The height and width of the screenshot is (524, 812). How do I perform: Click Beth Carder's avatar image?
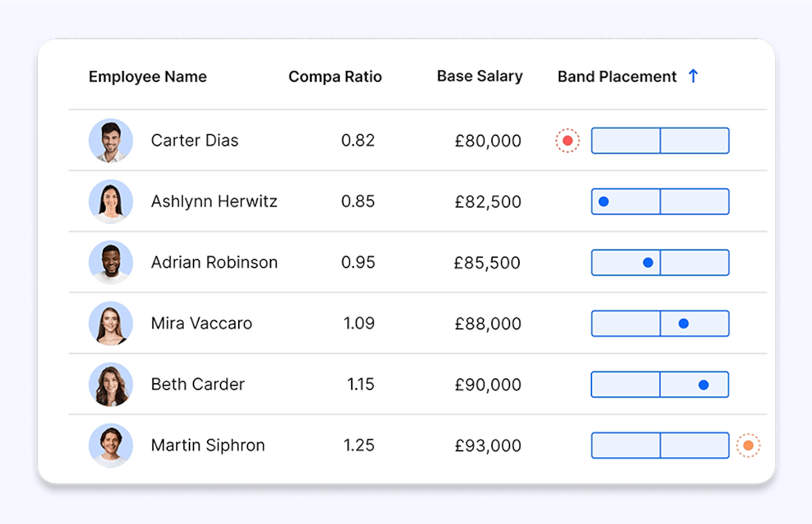point(111,384)
